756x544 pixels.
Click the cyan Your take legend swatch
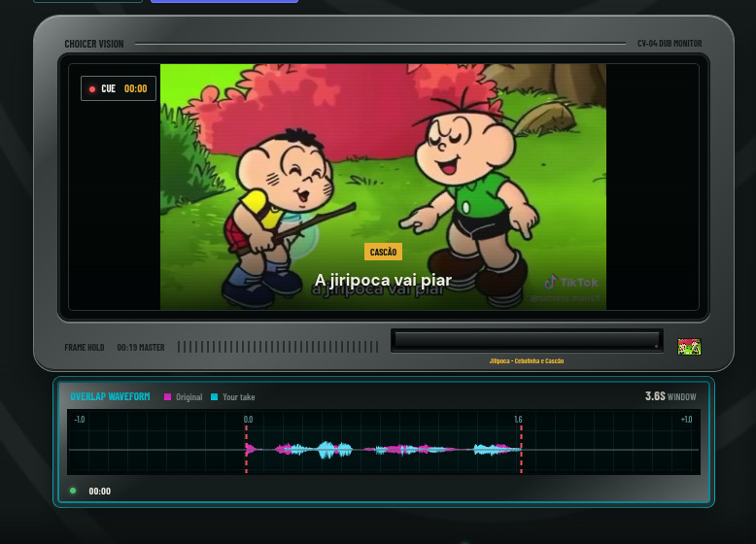(x=215, y=397)
